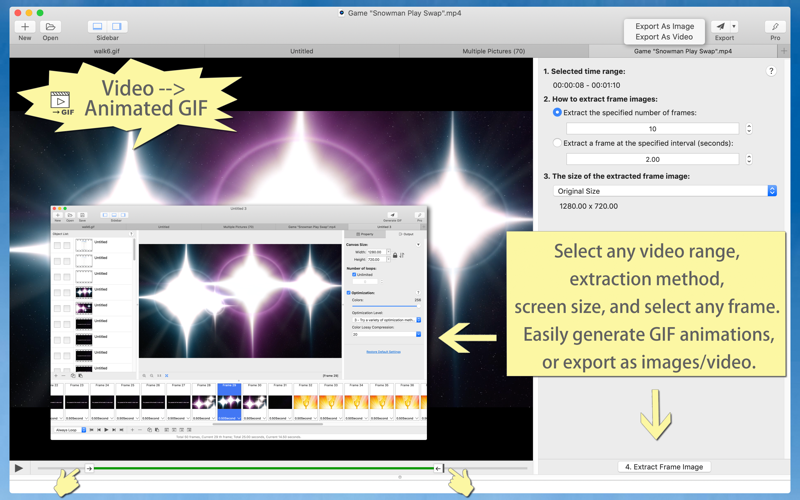Toggle the left sidebar icon in main toolbar
The image size is (800, 500).
pyautogui.click(x=97, y=27)
